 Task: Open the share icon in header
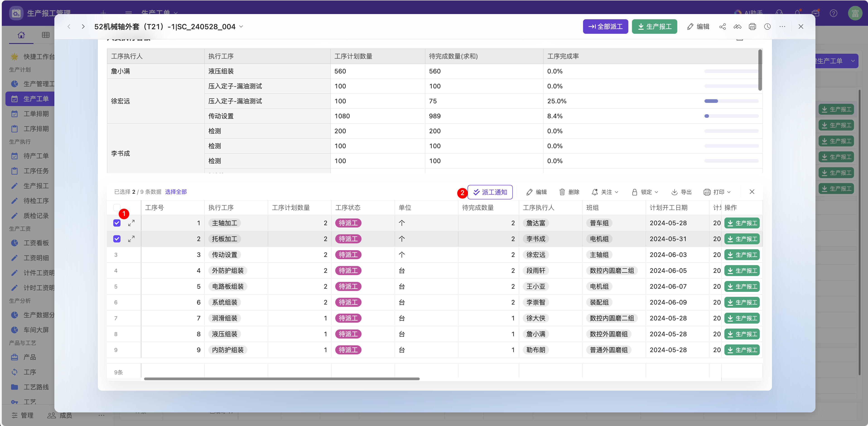(722, 27)
